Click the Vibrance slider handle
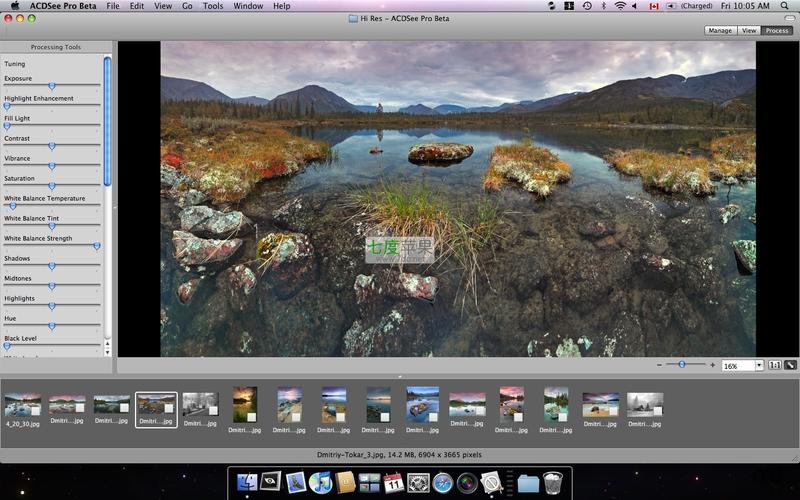The width and height of the screenshot is (800, 500). coord(52,166)
